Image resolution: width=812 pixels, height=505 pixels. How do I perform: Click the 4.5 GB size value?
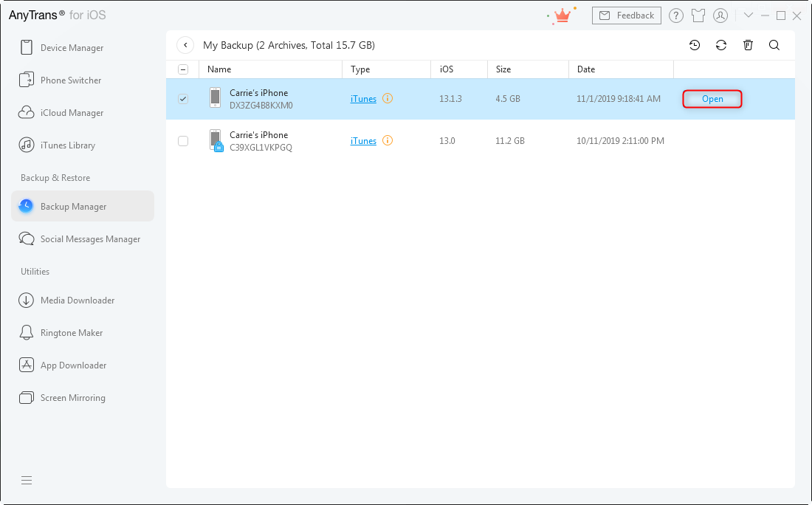click(508, 99)
